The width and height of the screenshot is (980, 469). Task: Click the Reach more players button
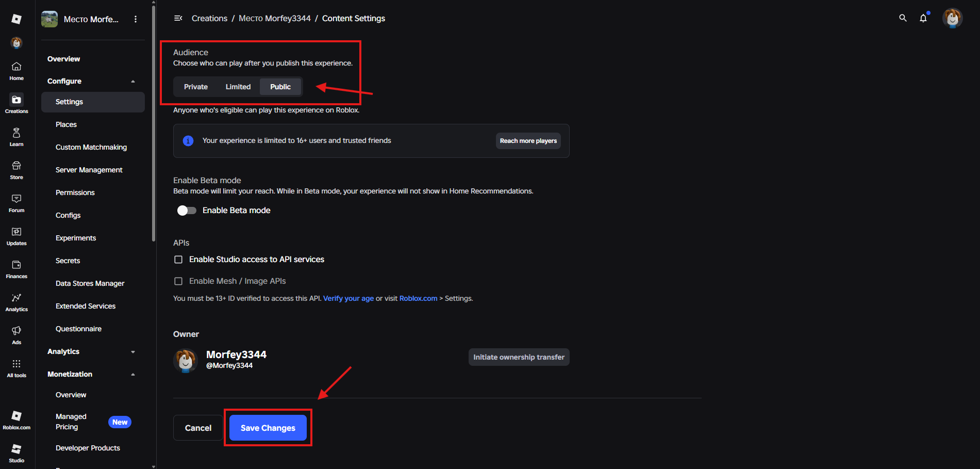[x=528, y=141]
